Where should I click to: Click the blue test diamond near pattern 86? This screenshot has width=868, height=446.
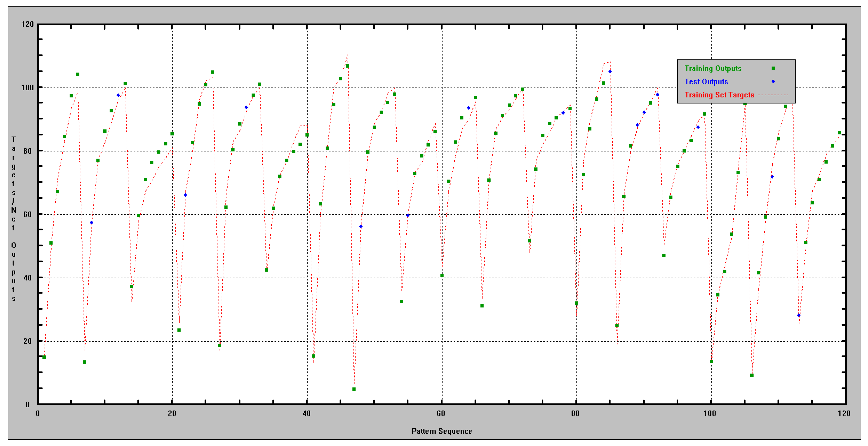(x=610, y=71)
